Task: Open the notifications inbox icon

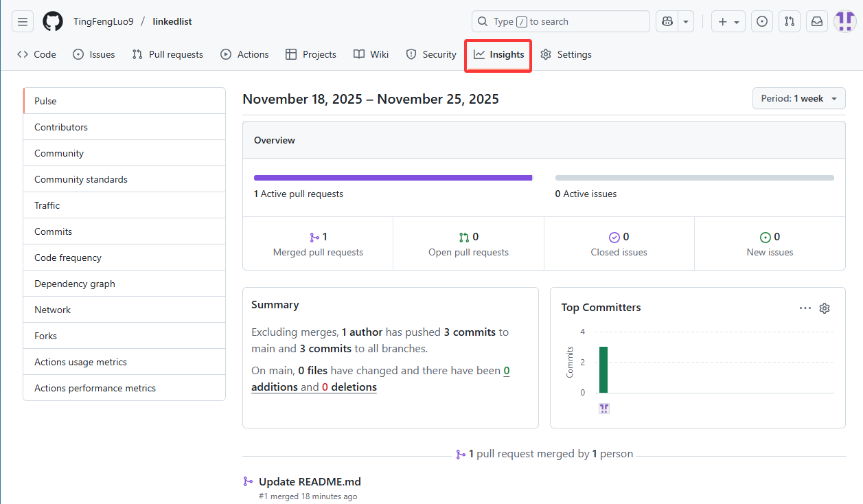Action: pyautogui.click(x=817, y=21)
